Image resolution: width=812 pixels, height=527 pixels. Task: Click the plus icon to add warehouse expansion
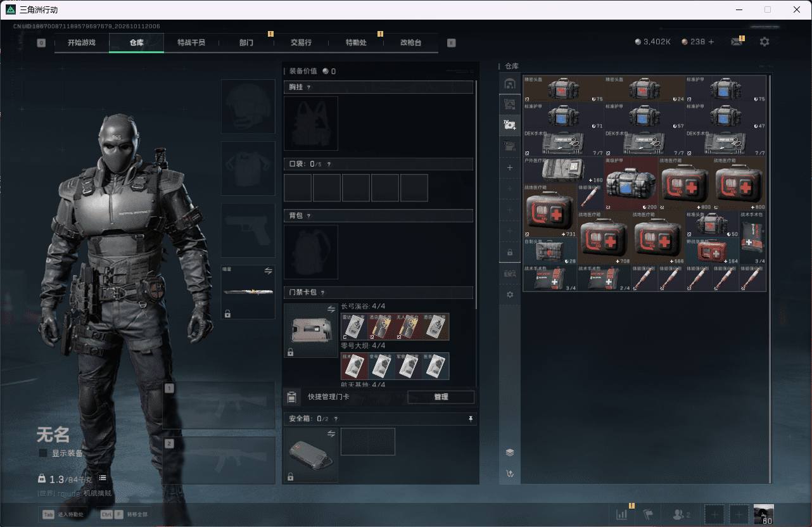[510, 168]
